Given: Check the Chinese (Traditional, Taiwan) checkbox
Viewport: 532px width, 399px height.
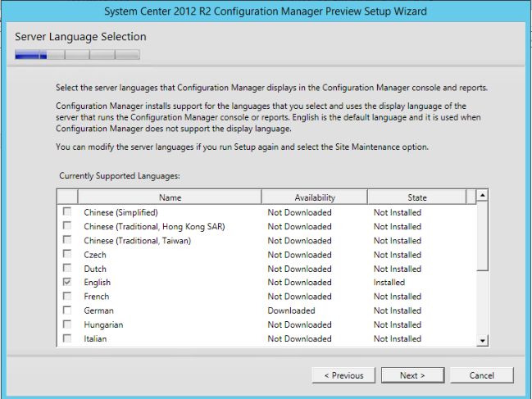Looking at the screenshot, I should click(66, 241).
